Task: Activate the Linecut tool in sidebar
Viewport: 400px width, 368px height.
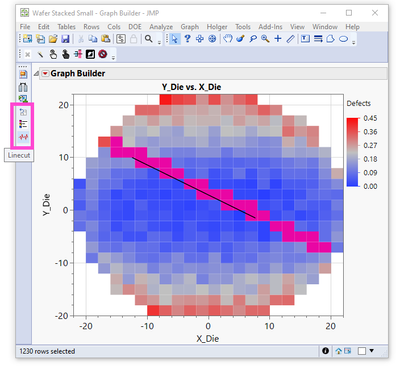Action: [23, 137]
